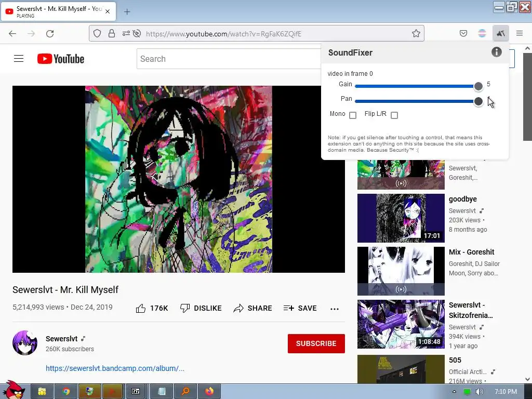Screen dimensions: 532x399
Task: Enable the Mono checkbox
Action: [353, 115]
